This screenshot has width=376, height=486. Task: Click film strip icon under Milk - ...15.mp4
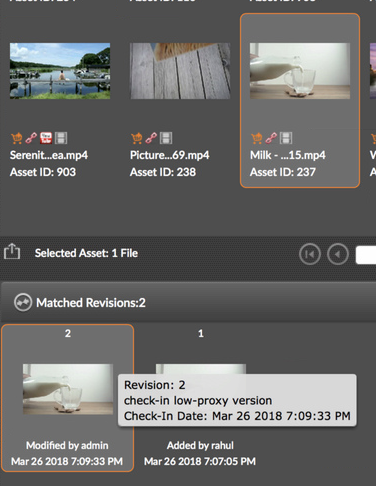click(286, 138)
